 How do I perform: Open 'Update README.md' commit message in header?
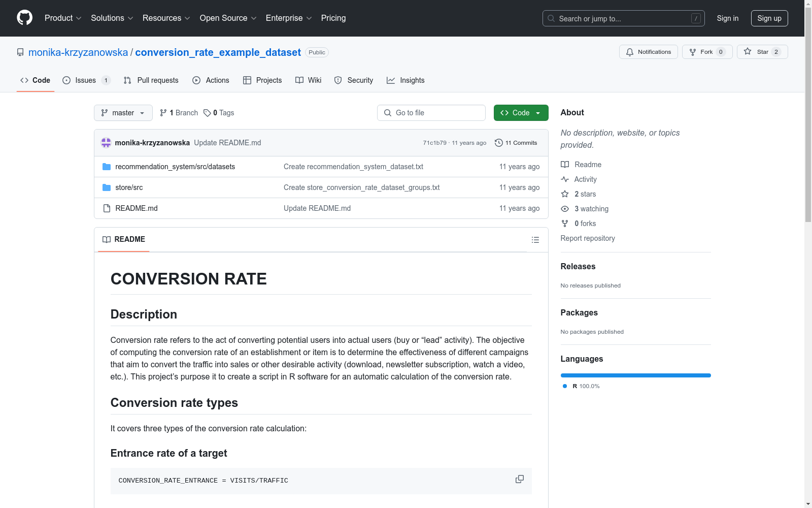[227, 143]
